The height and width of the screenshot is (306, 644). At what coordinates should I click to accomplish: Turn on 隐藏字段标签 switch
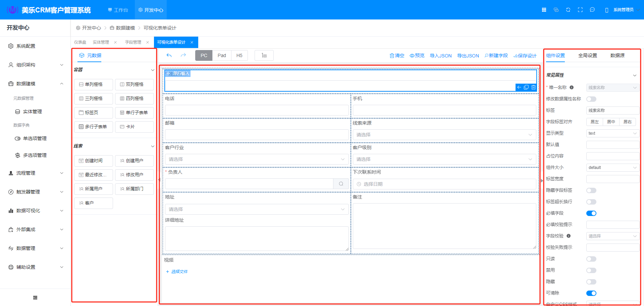coord(591,190)
